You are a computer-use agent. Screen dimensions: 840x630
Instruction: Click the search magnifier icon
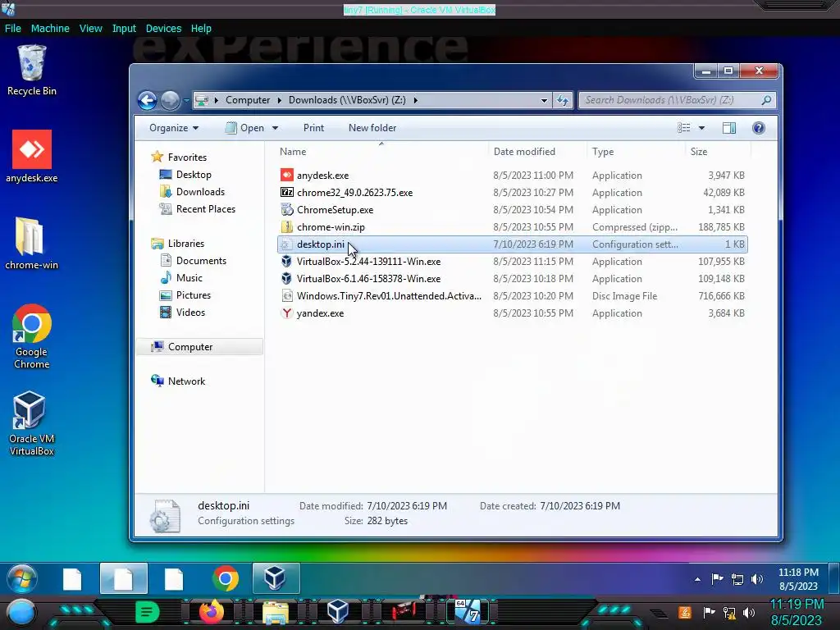[x=766, y=100]
